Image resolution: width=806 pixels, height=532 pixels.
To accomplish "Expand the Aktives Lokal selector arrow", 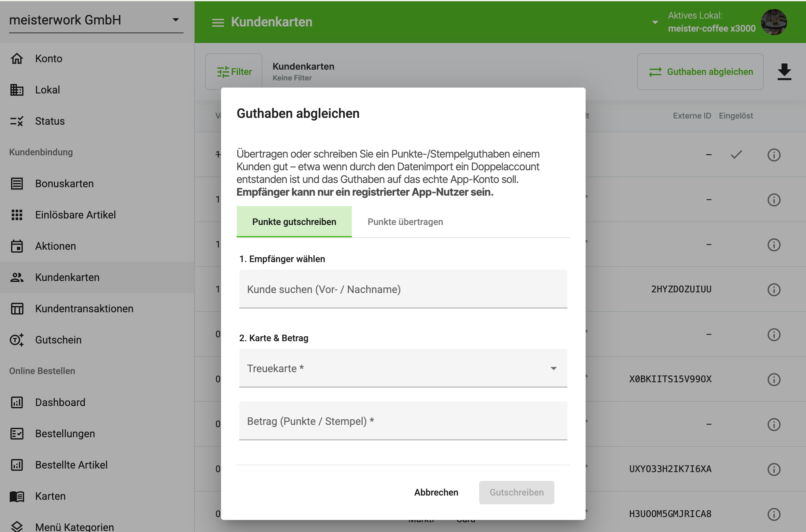I will (x=655, y=22).
